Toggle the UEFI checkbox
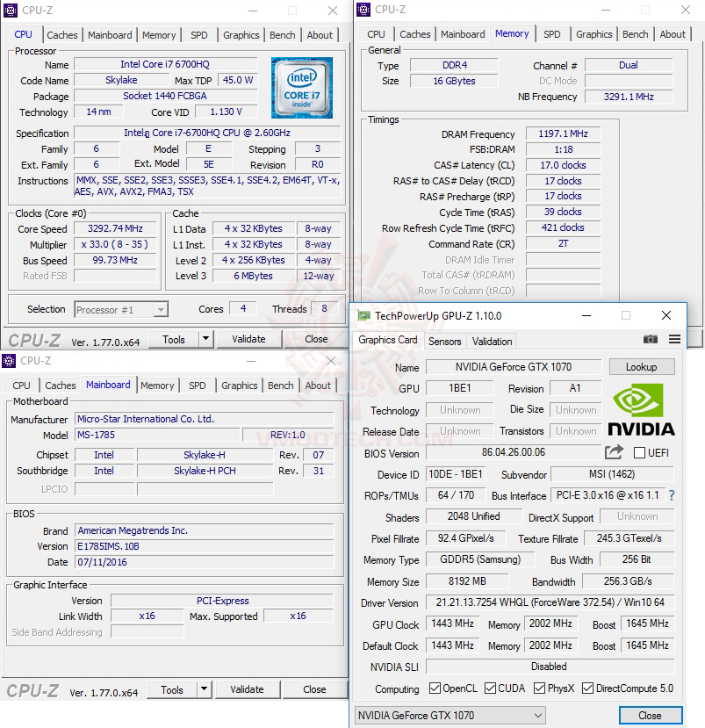 639,452
